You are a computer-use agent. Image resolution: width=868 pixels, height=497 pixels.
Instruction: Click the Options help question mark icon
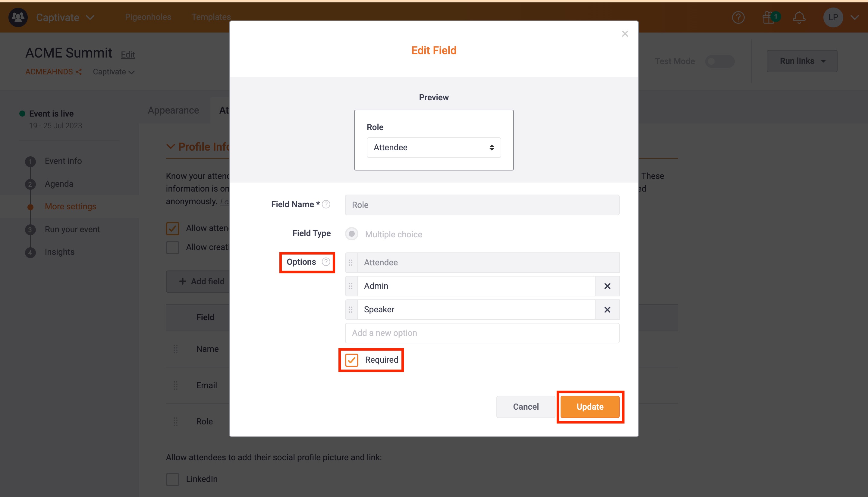[x=326, y=262]
